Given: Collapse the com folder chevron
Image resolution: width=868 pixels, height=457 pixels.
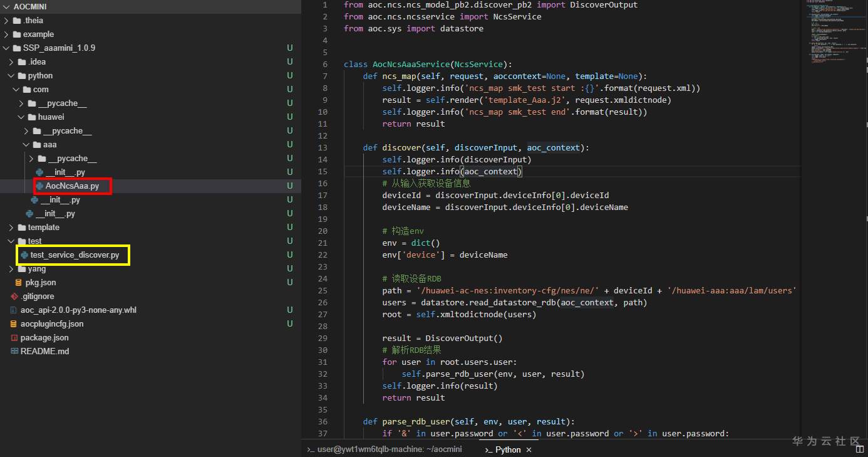Looking at the screenshot, I should pos(17,90).
